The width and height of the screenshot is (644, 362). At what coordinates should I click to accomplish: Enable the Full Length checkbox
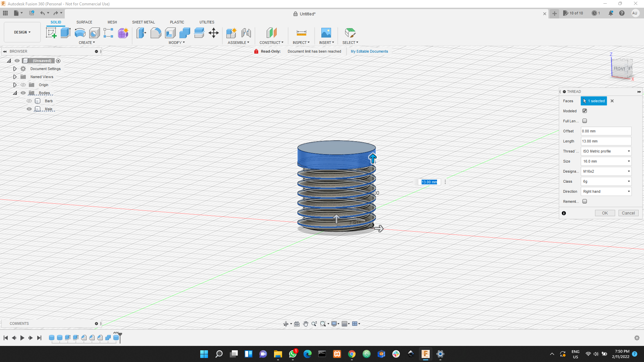tap(584, 121)
